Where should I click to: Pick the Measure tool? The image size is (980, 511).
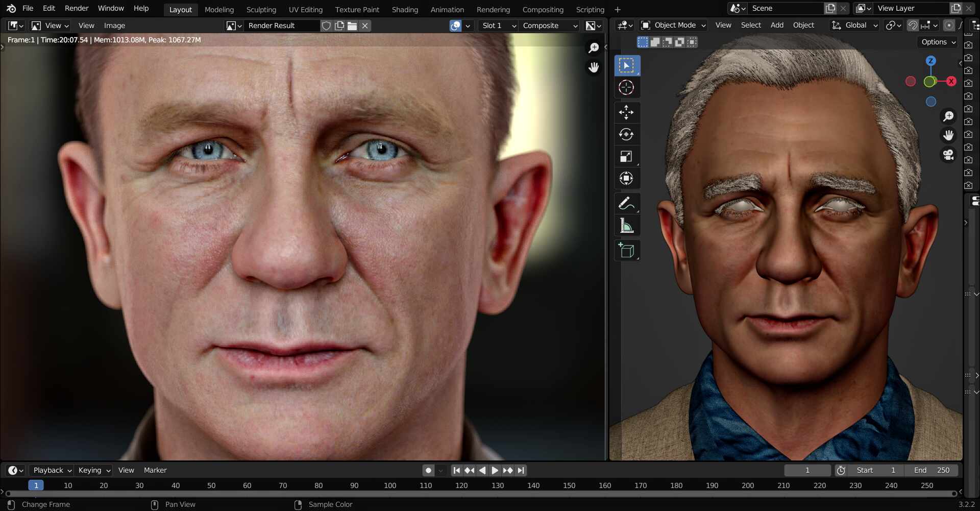[626, 225]
